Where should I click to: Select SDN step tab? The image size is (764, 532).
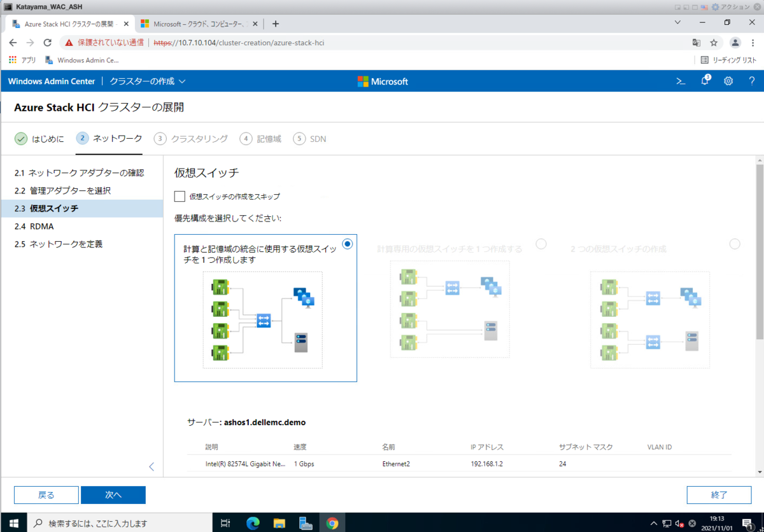click(309, 139)
